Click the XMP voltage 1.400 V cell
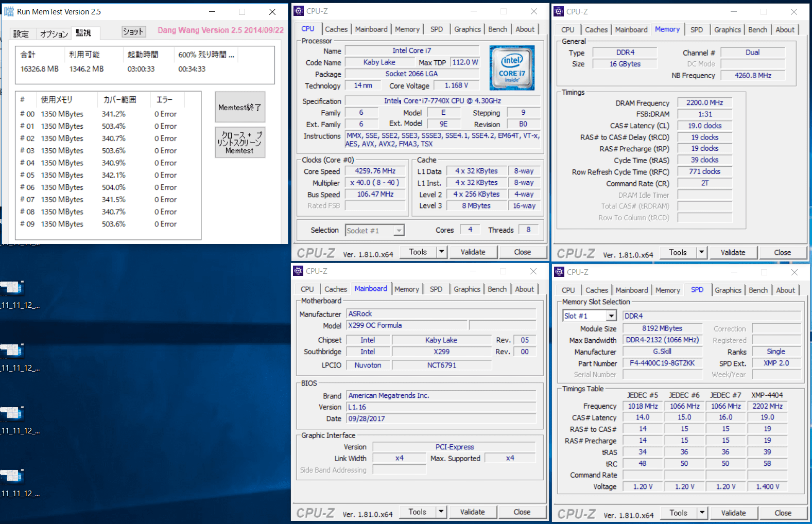 767,486
